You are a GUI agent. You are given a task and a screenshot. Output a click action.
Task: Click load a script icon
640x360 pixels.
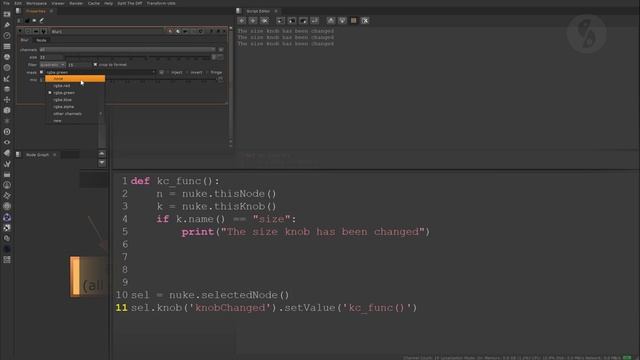click(x=292, y=20)
